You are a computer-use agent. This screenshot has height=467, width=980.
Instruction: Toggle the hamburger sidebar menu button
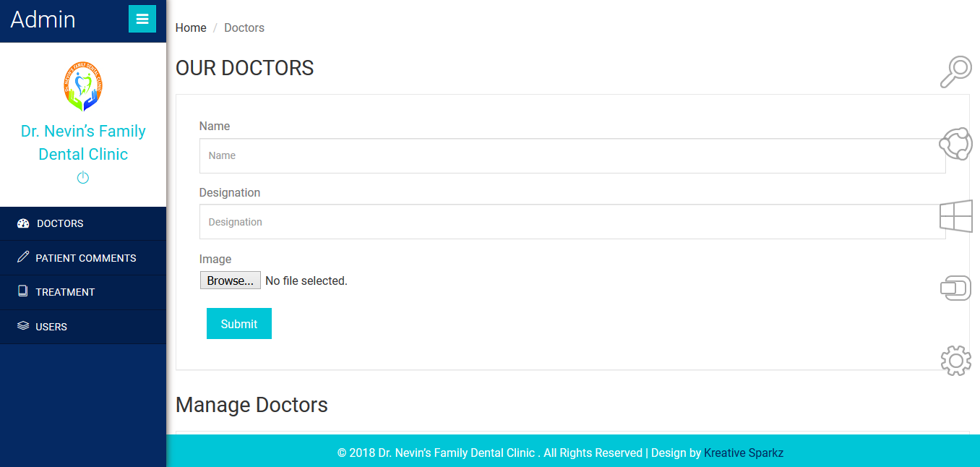click(x=142, y=20)
